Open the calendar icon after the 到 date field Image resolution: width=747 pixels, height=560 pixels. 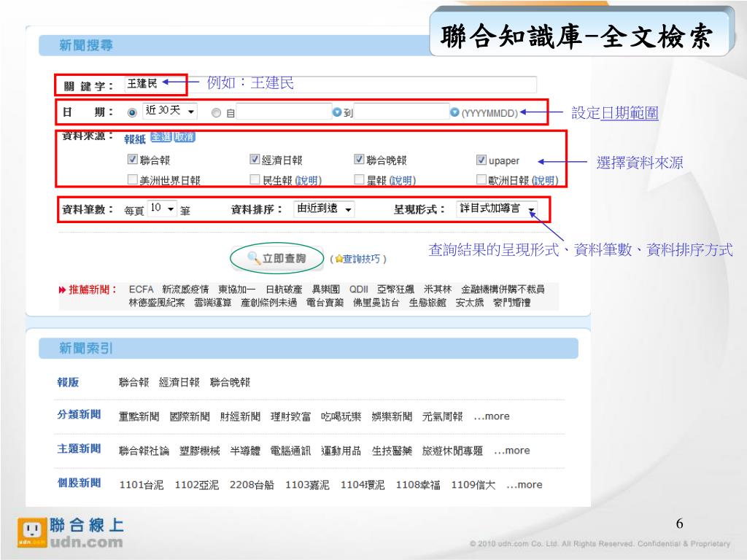click(x=454, y=112)
